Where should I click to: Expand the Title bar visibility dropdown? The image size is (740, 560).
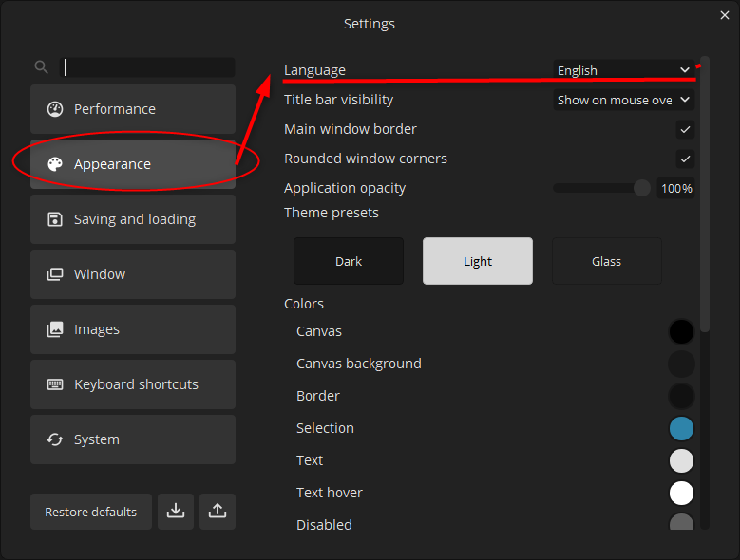[623, 100]
